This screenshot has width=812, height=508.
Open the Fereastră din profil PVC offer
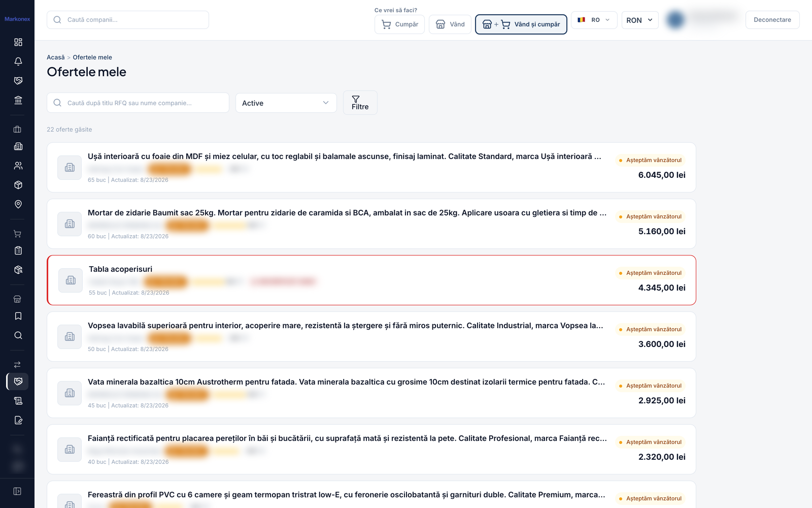pos(371,494)
